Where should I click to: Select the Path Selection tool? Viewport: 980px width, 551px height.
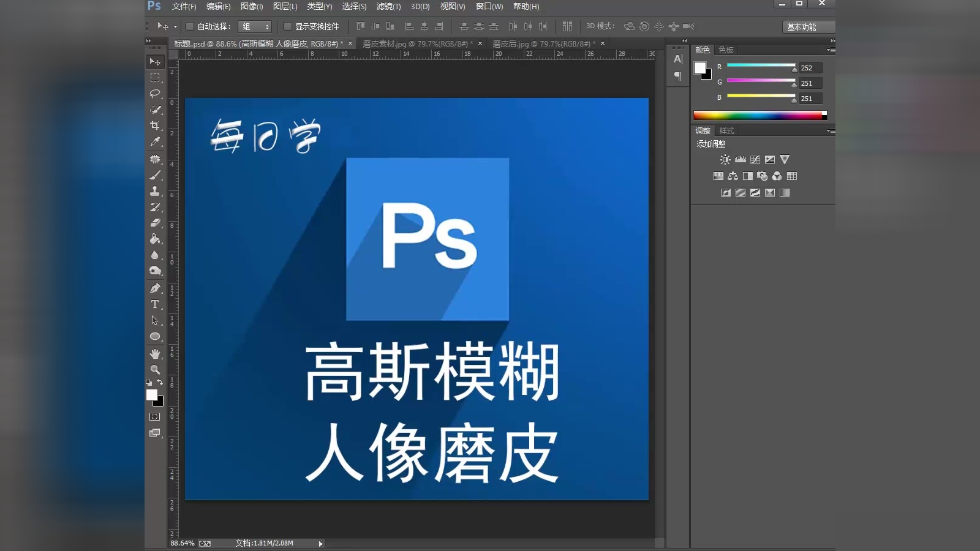click(155, 320)
